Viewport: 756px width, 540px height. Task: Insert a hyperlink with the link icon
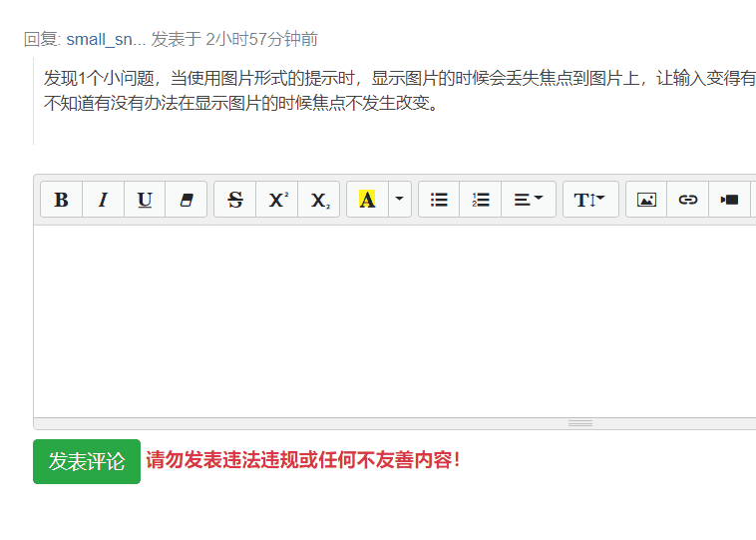click(688, 200)
